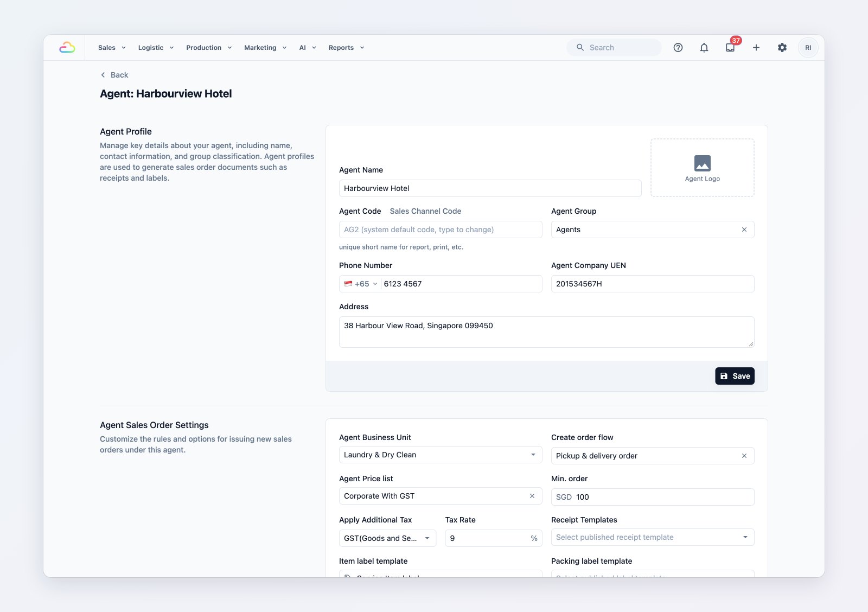Open the Logistic menu
Viewport: 868px width, 612px height.
[156, 48]
